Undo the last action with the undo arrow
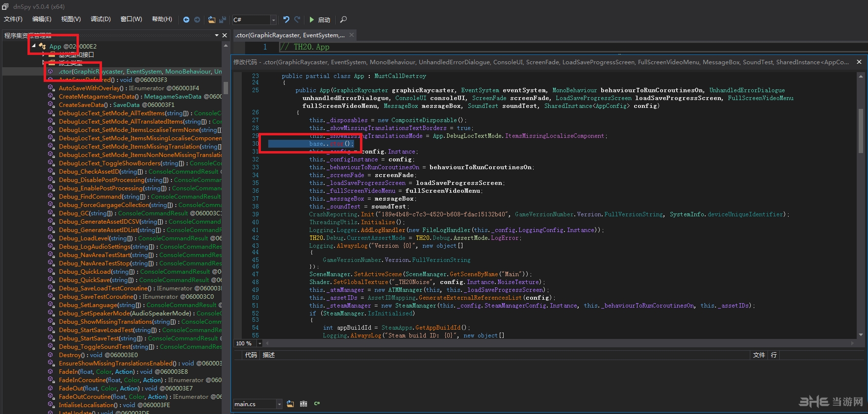 tap(286, 20)
